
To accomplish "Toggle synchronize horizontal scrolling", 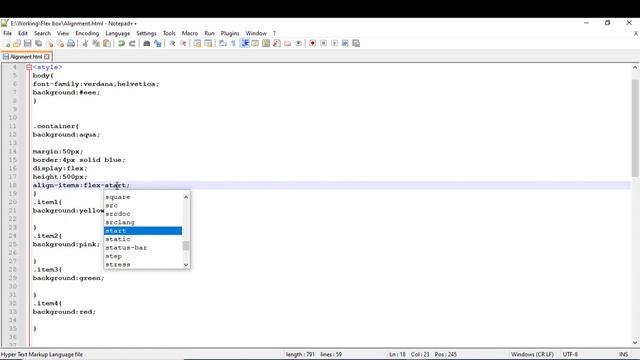I will click(x=208, y=43).
